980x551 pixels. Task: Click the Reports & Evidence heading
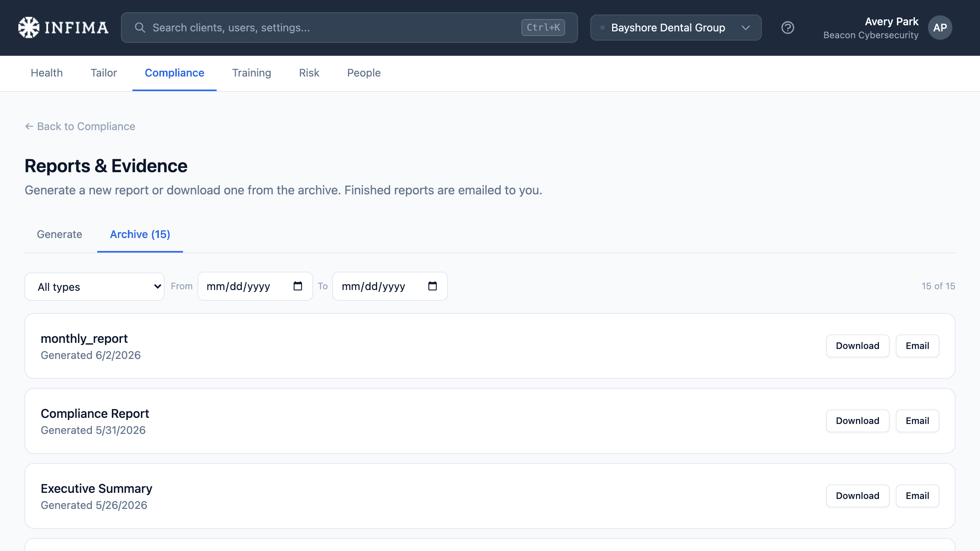(106, 166)
